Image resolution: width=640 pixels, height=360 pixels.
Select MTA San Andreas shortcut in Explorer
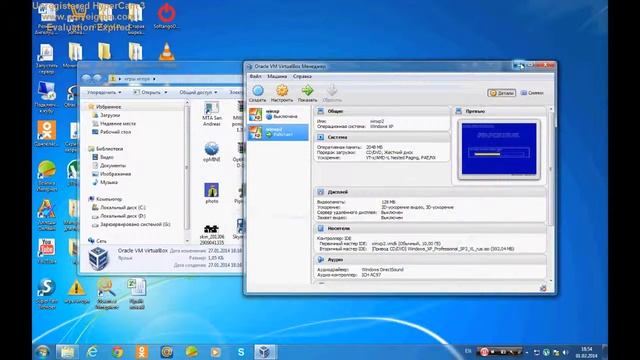[211, 114]
